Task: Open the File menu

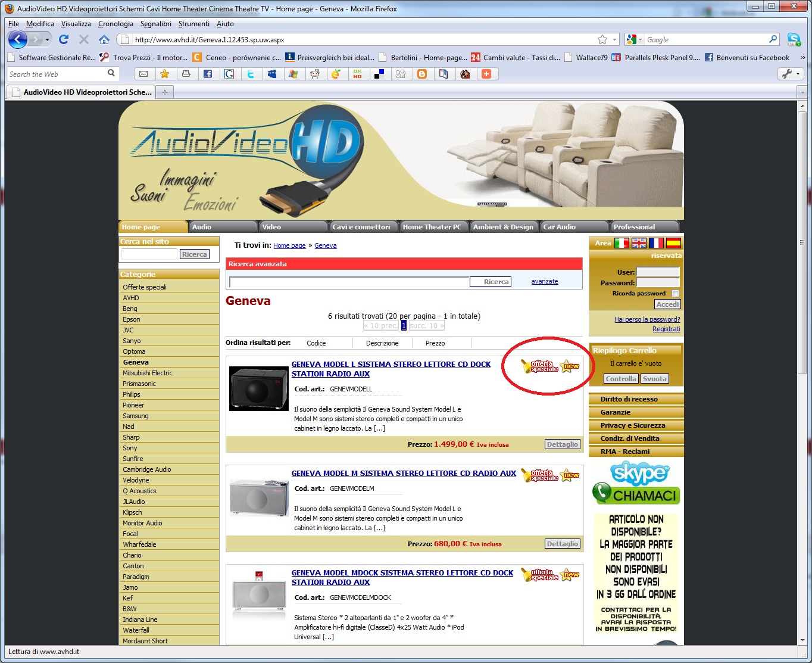Action: coord(14,24)
